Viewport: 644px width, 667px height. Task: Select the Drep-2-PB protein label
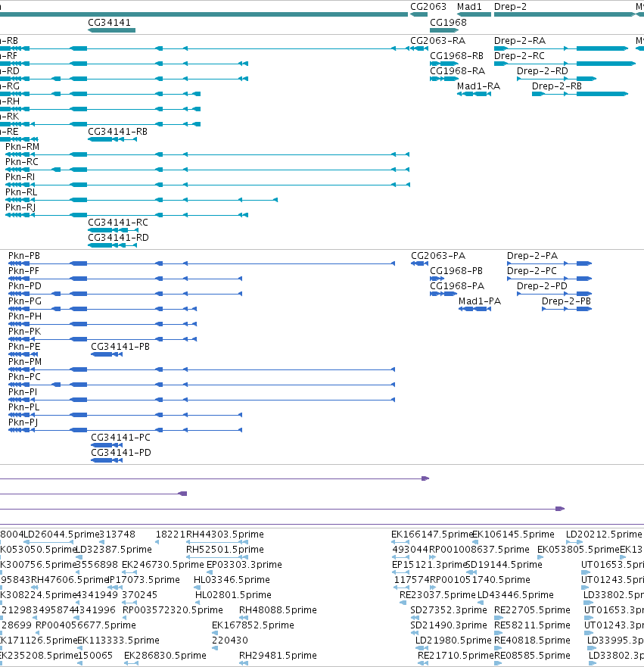(566, 301)
